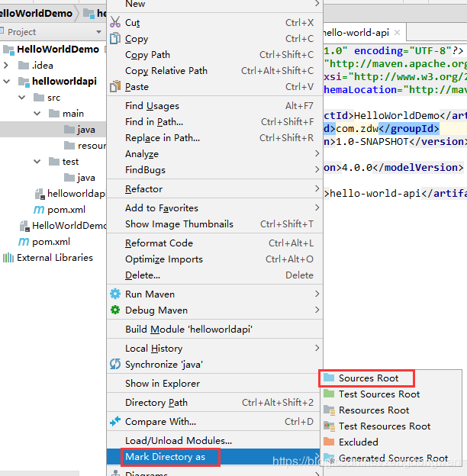Click the Test Resources Root folder icon
The width and height of the screenshot is (467, 476).
click(x=329, y=426)
